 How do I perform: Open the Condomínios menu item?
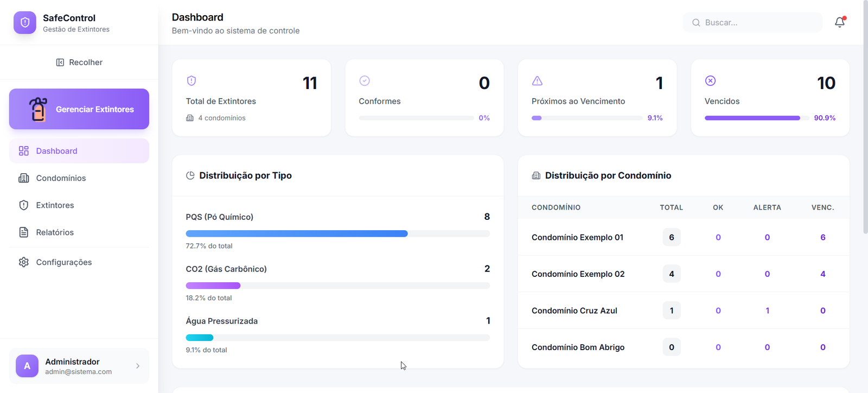tap(61, 178)
